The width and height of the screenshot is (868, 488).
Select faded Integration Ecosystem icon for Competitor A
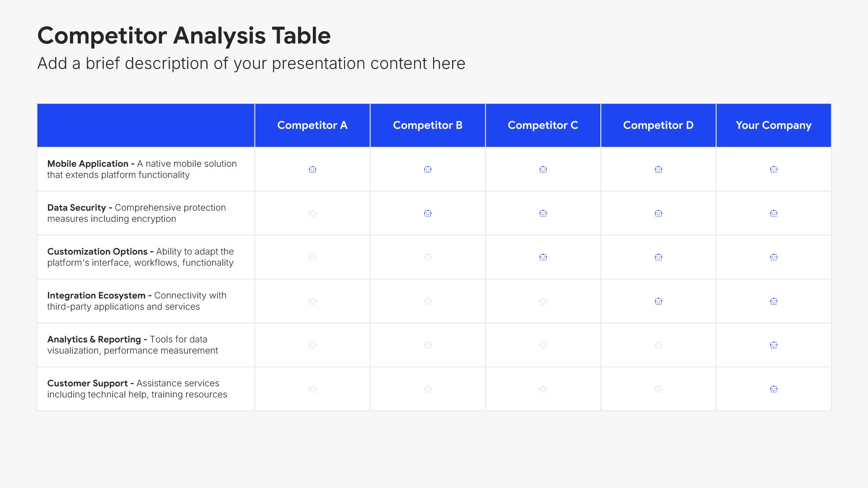312,301
